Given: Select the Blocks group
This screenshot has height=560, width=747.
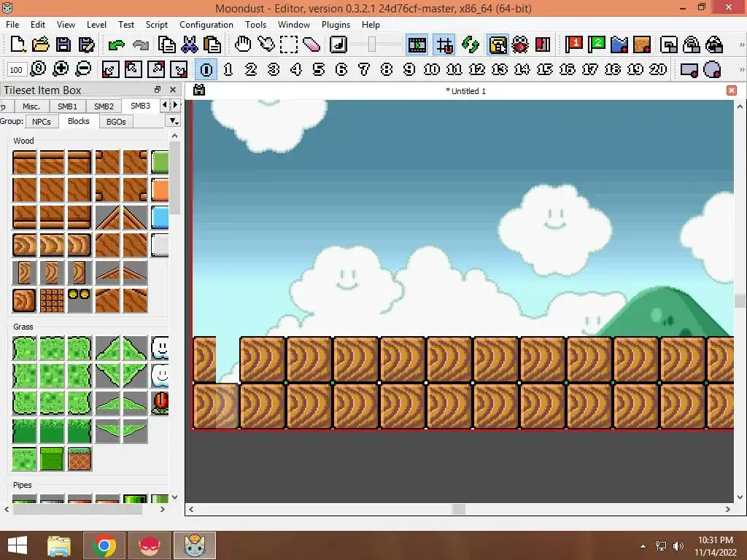Looking at the screenshot, I should point(79,121).
